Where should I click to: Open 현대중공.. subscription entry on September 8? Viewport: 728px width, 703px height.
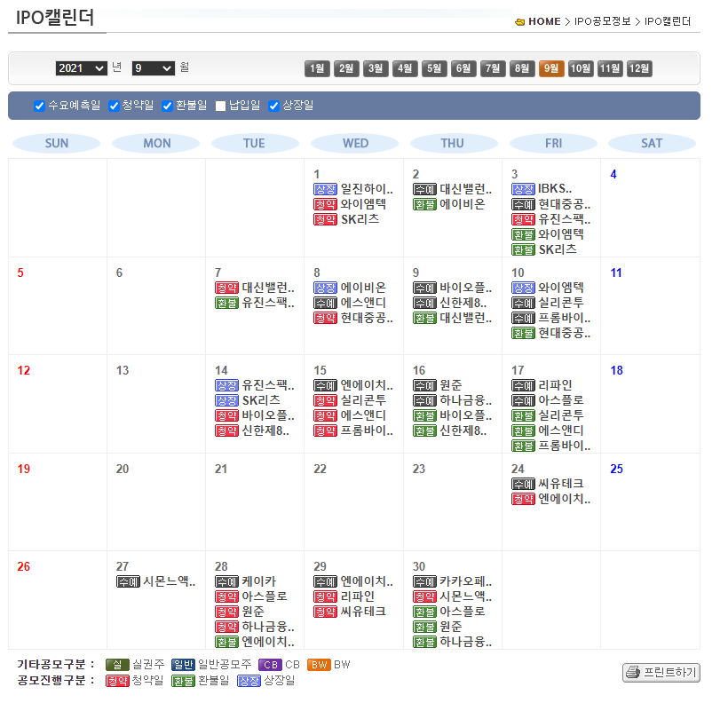click(x=367, y=318)
